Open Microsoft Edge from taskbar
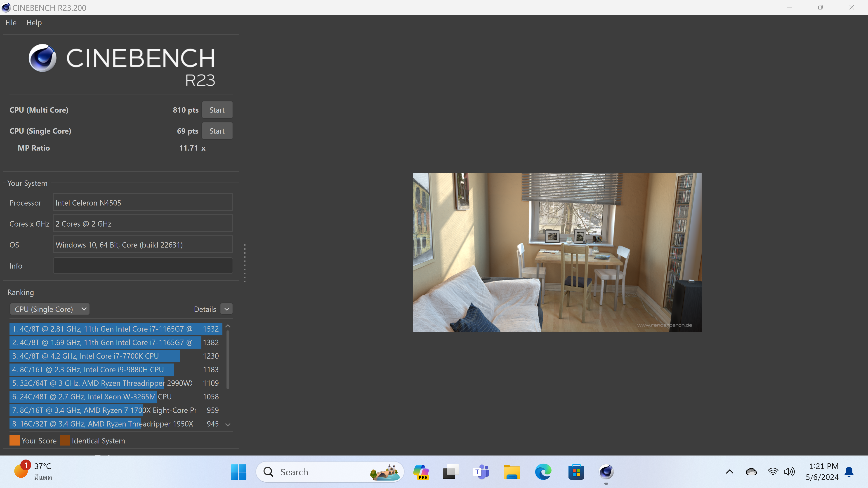Viewport: 868px width, 488px height. click(543, 472)
